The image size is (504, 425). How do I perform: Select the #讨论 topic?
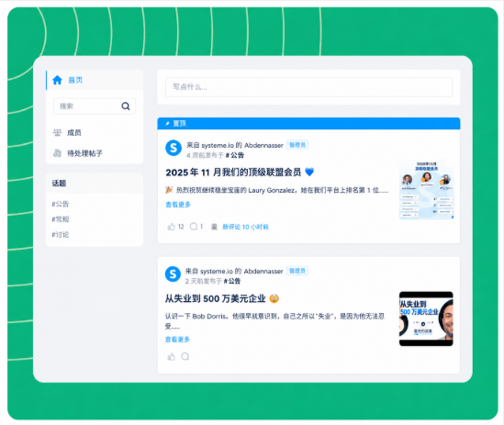click(61, 235)
